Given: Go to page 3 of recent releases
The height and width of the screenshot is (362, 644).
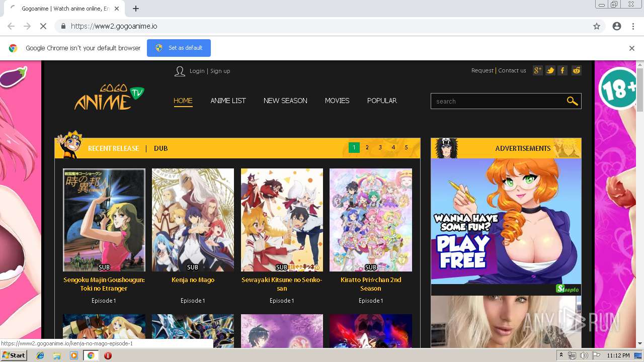Looking at the screenshot, I should [380, 148].
